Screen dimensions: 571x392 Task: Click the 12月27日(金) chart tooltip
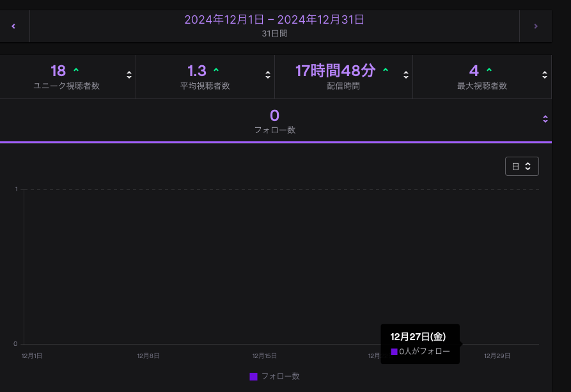pos(419,343)
